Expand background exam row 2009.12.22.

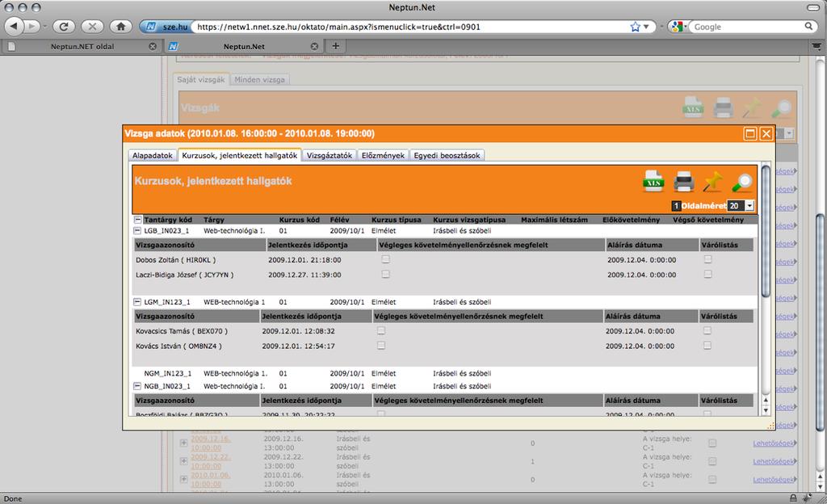point(183,460)
